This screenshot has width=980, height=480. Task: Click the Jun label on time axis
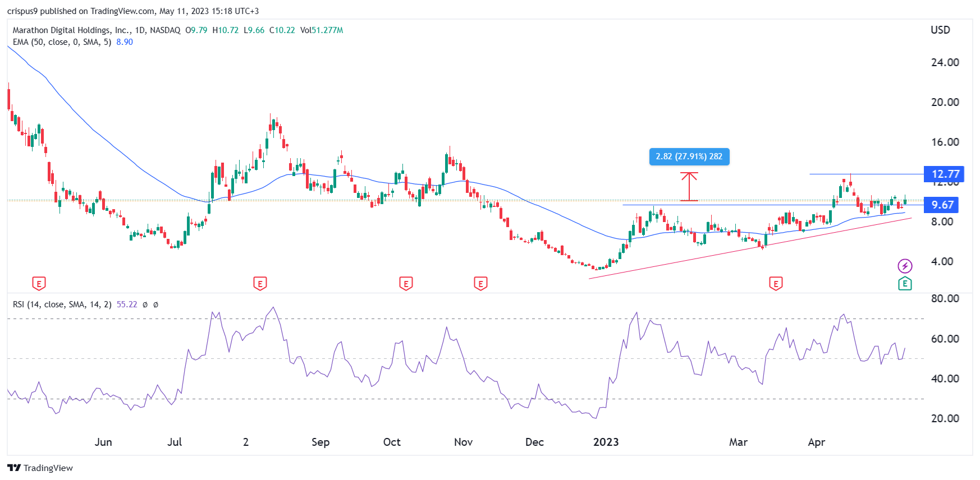tap(103, 442)
